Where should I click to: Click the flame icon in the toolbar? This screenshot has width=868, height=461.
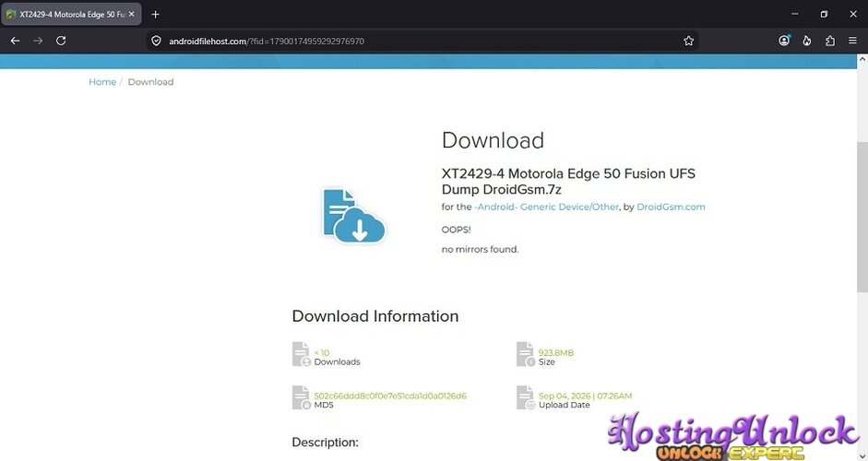807,41
